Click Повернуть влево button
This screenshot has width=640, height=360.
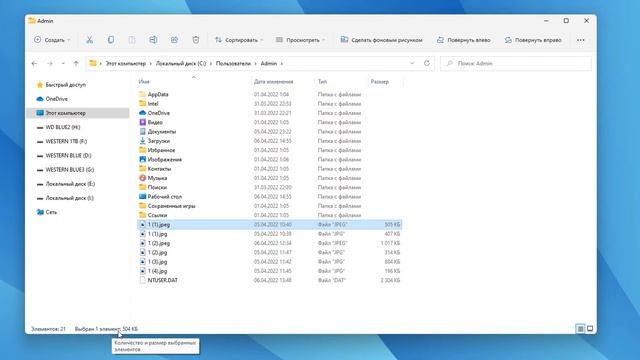(x=464, y=40)
